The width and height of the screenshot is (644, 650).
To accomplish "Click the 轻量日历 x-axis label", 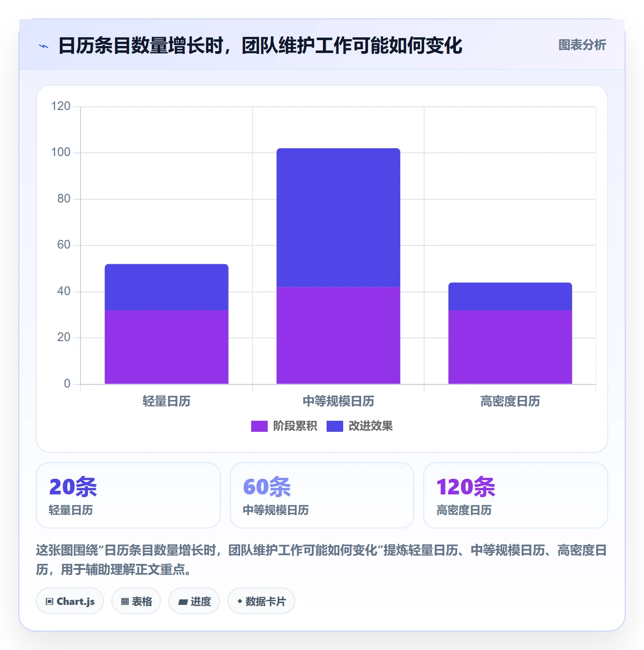I will (x=167, y=401).
